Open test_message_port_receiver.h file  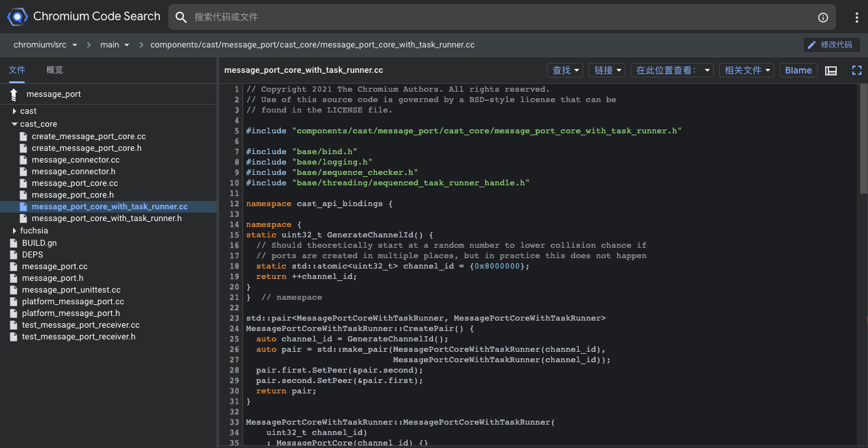(79, 337)
